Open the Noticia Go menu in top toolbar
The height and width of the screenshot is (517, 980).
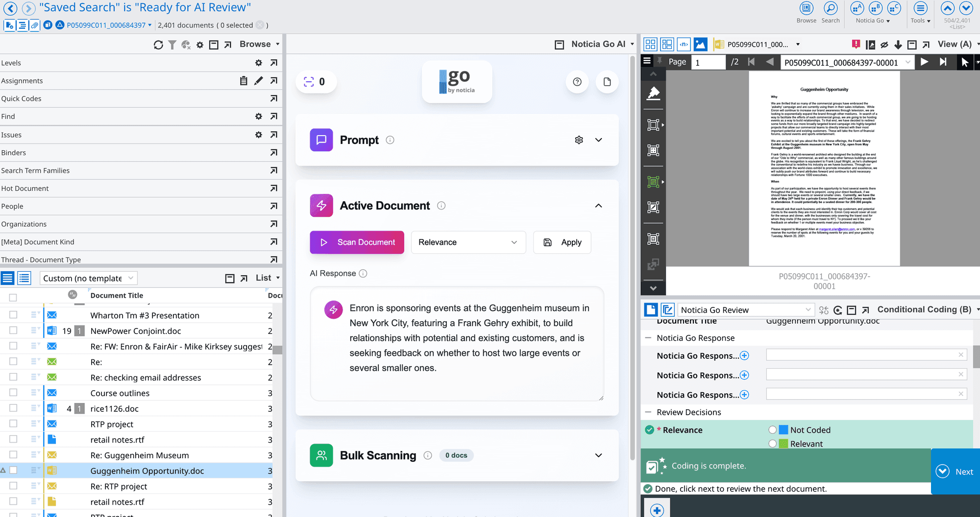coord(873,21)
